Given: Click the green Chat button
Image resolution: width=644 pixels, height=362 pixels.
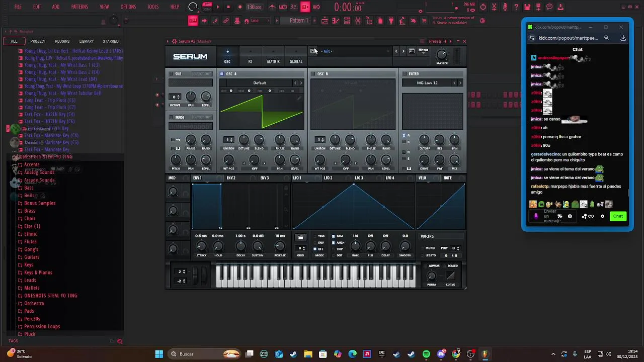Looking at the screenshot, I should coord(618,216).
